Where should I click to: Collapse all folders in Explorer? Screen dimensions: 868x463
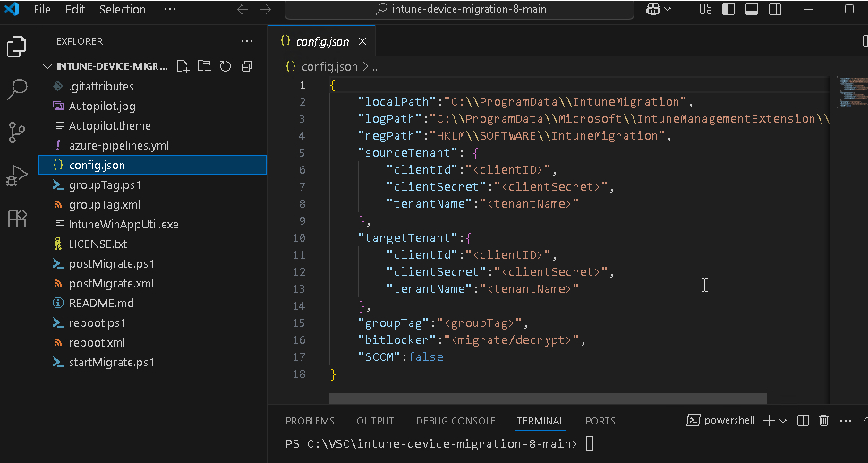[x=247, y=66]
